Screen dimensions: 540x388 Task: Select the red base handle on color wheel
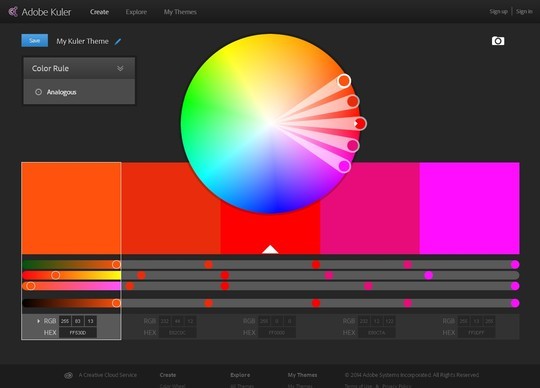360,123
